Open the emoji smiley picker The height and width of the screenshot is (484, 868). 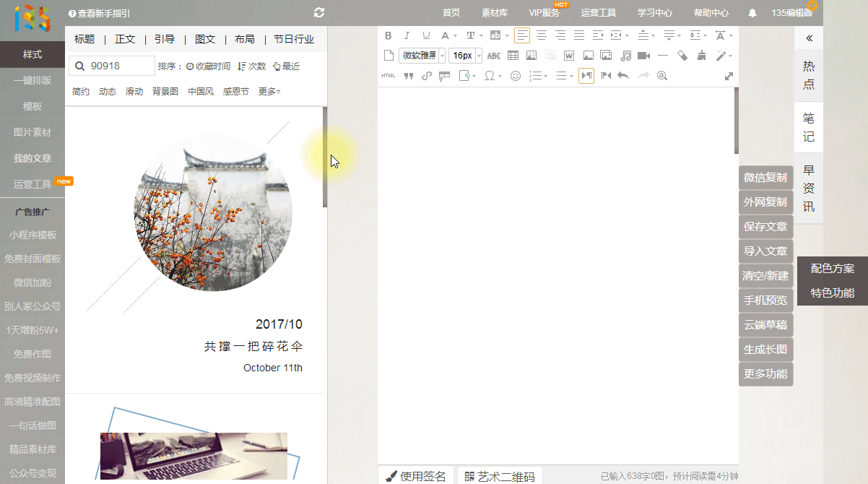[x=516, y=76]
